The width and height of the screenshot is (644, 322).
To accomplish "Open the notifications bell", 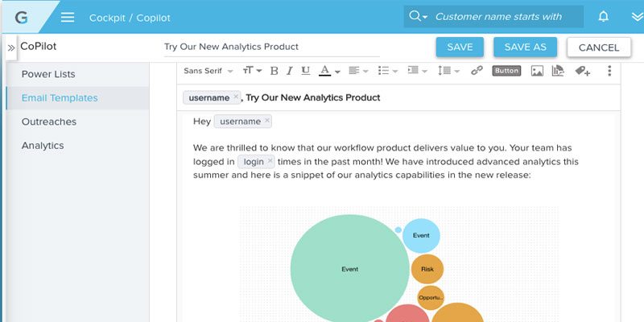I will [x=603, y=16].
